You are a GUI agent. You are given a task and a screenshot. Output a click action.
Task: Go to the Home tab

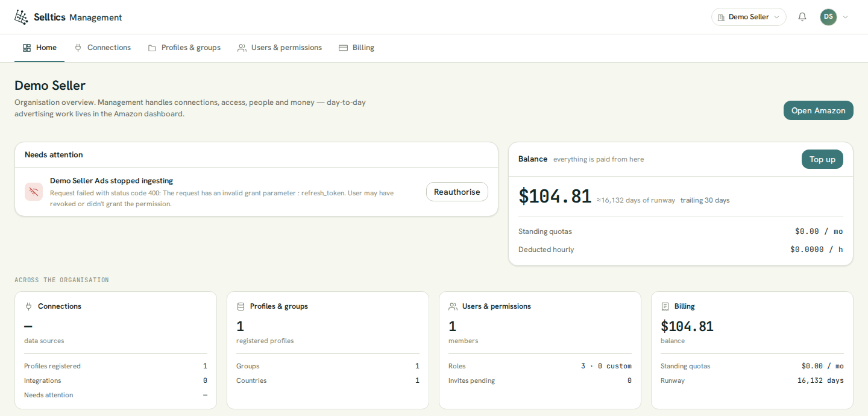click(x=39, y=48)
